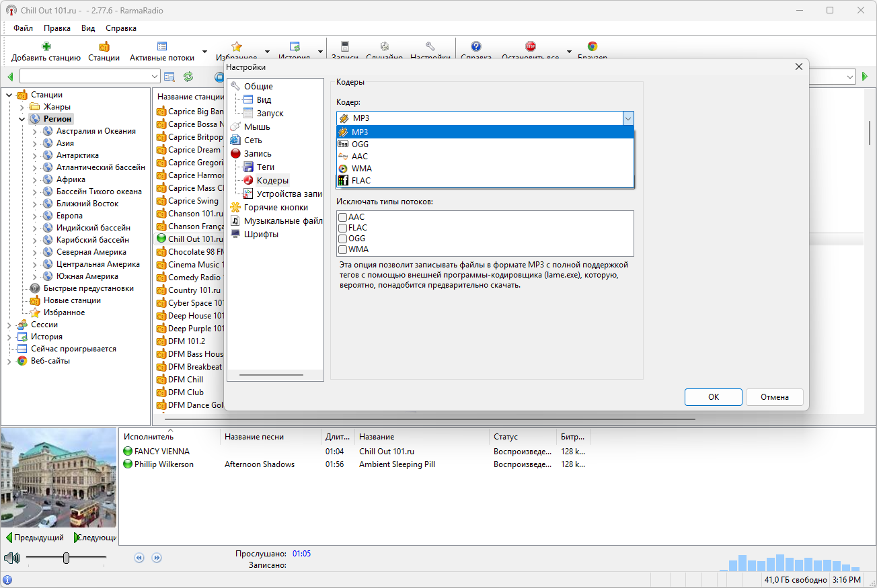Click the Настройки wrench toolbar icon
The width and height of the screenshot is (877, 588).
pyautogui.click(x=430, y=46)
